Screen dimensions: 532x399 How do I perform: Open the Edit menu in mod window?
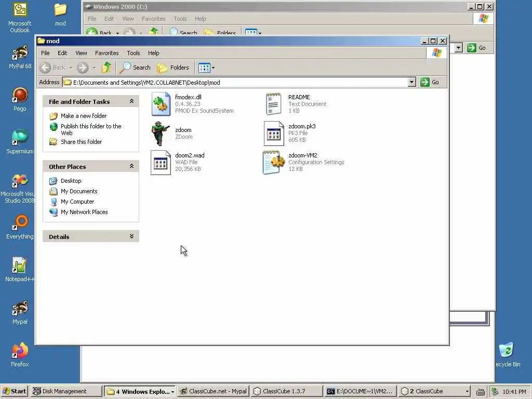pos(62,53)
